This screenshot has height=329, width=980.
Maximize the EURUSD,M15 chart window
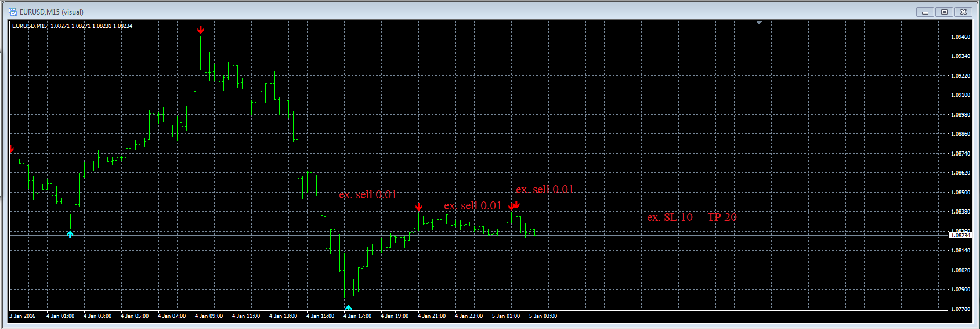(x=944, y=12)
